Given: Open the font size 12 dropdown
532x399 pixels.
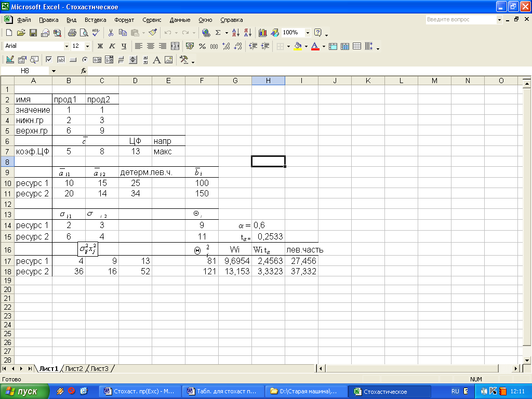Looking at the screenshot, I should point(87,46).
